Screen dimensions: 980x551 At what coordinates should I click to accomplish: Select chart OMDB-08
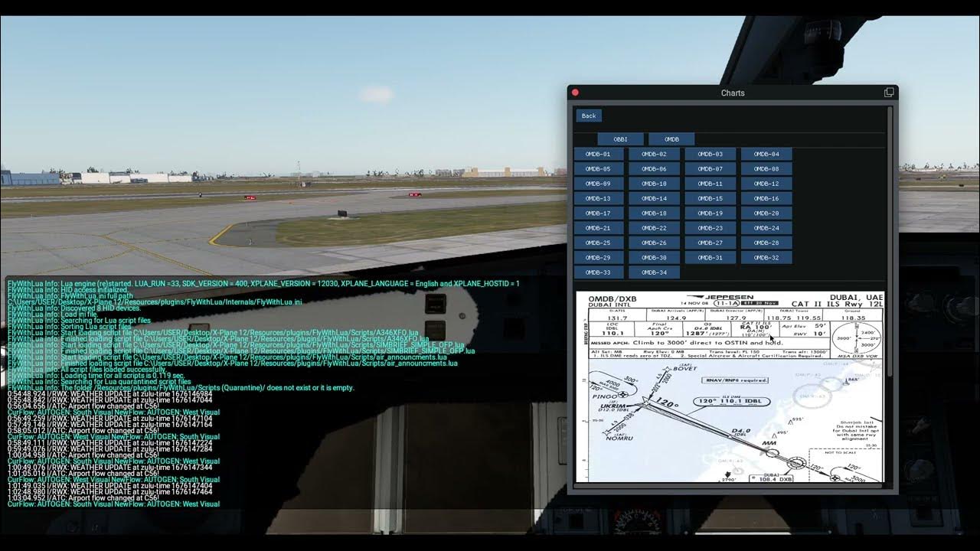tap(766, 169)
